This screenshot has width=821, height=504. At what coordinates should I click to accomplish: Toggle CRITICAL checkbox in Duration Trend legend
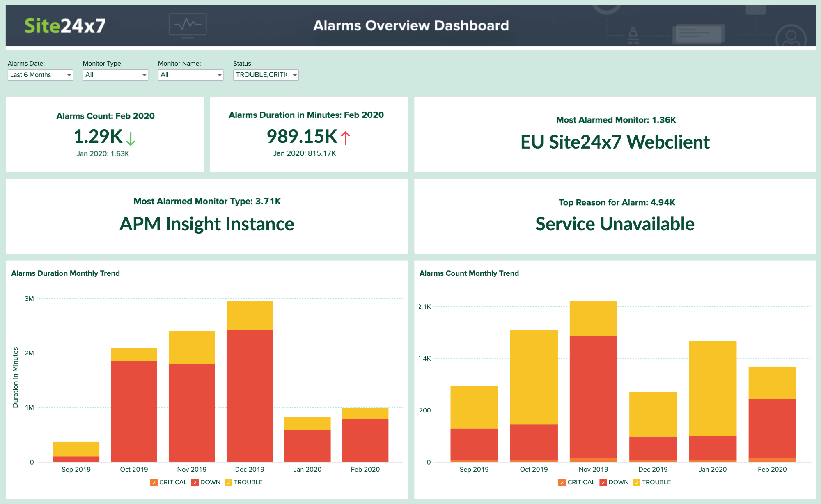pyautogui.click(x=154, y=482)
